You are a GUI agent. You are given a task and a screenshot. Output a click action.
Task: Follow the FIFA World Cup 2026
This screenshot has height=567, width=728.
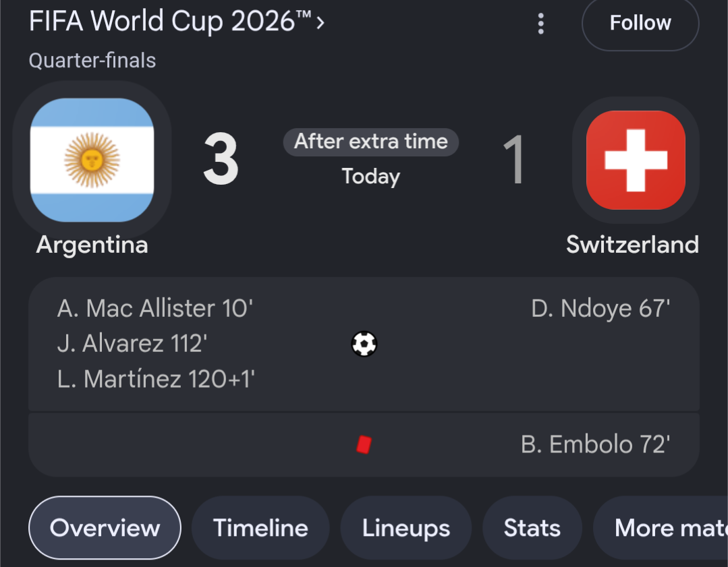[640, 23]
